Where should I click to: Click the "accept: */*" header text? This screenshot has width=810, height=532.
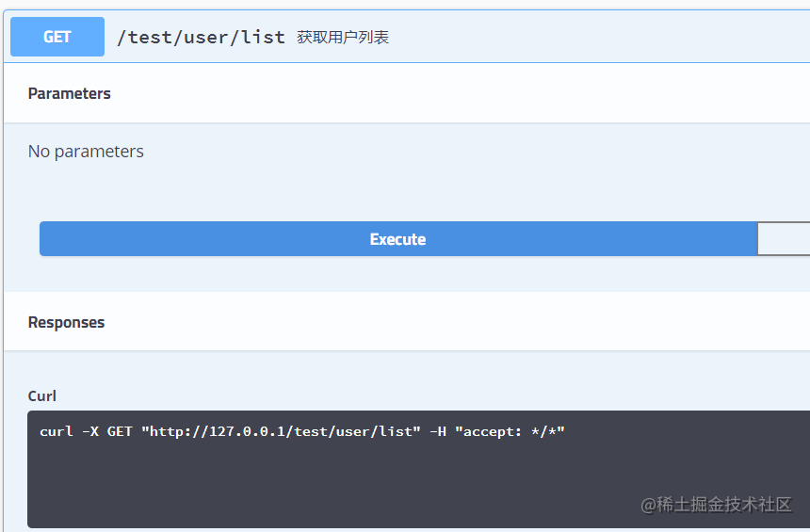[x=505, y=431]
